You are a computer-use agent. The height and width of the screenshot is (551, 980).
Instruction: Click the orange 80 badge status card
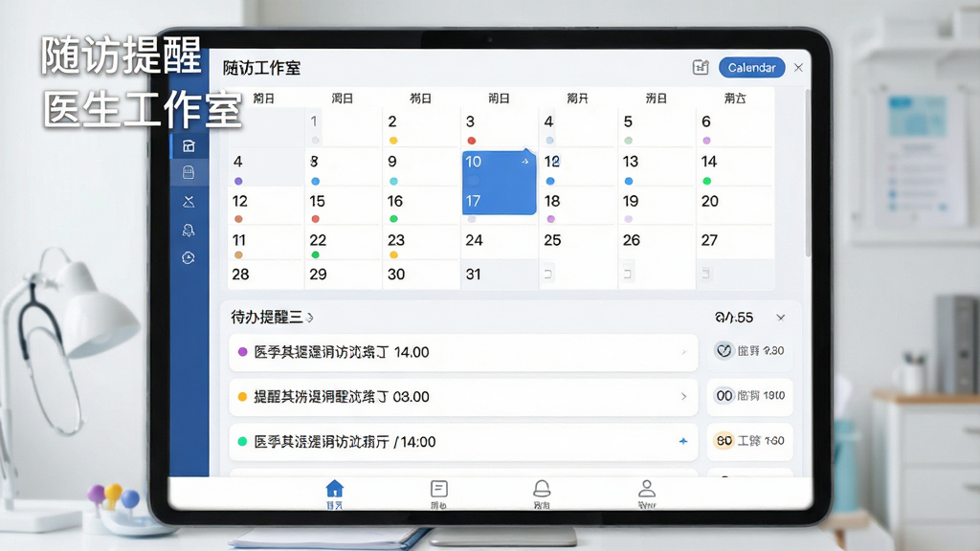tap(749, 441)
